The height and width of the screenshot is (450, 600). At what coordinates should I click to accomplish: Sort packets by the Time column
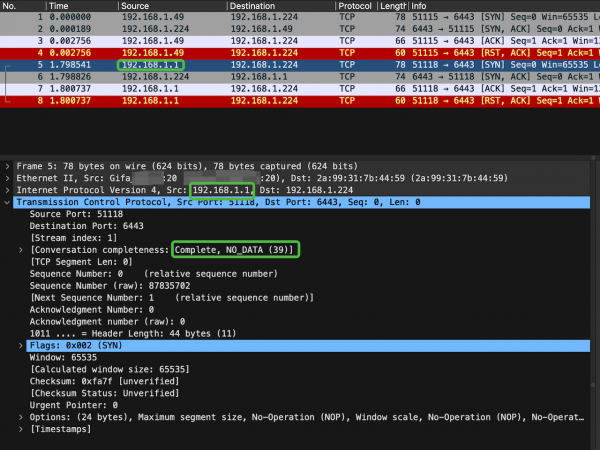(80, 6)
